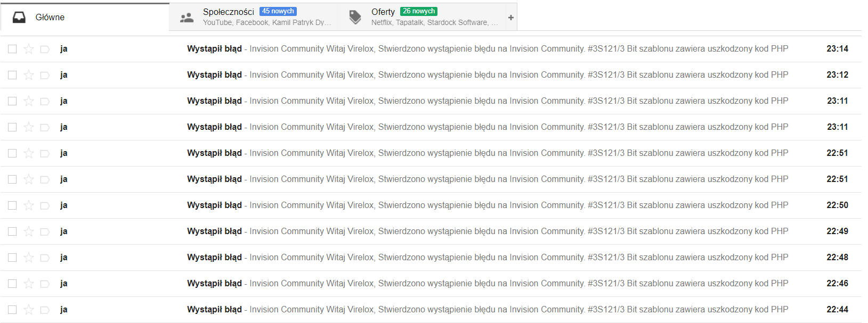Open the Oferty tab

coord(383,12)
